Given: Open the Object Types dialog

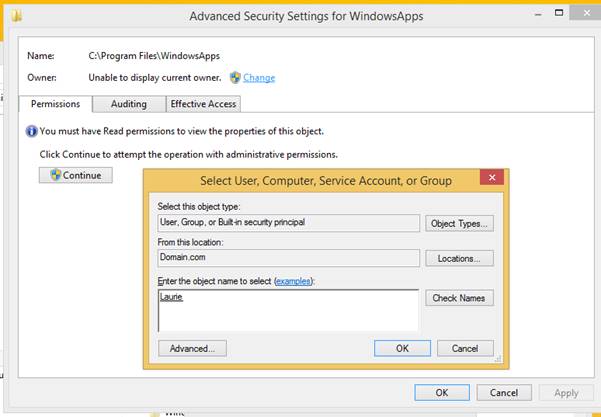Looking at the screenshot, I should (459, 223).
